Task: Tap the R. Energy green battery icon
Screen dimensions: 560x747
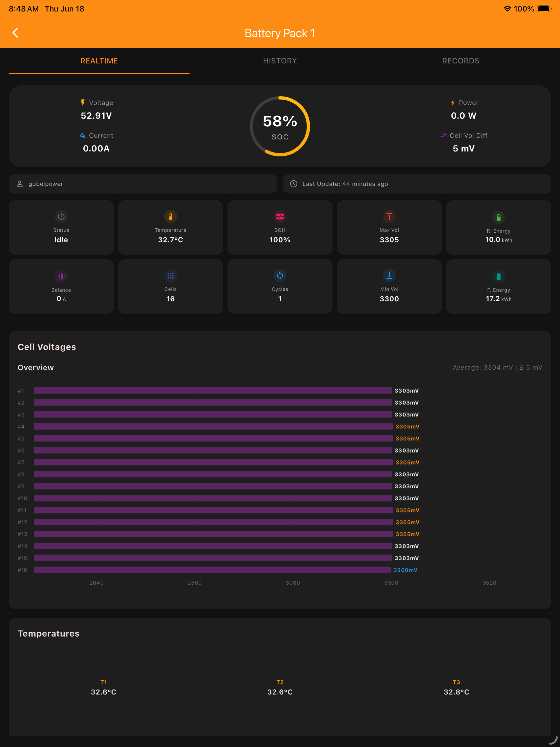Action: coord(498,217)
